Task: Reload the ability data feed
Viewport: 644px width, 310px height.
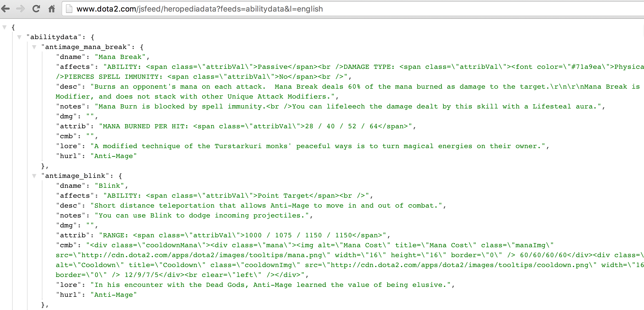Action: (36, 9)
